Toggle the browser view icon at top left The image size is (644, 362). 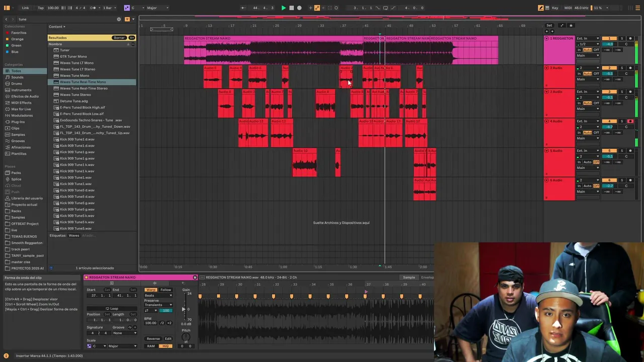tap(7, 8)
